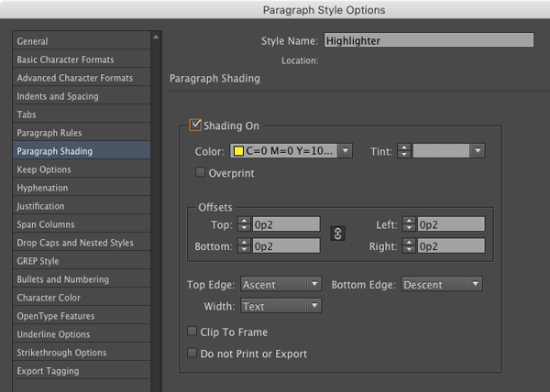
Task: Tick Do not Print or Export checkbox
Action: [192, 354]
